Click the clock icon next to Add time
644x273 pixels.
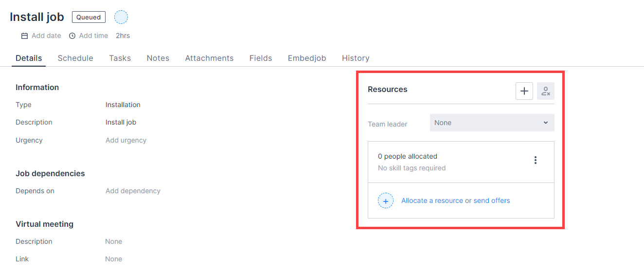pos(72,36)
